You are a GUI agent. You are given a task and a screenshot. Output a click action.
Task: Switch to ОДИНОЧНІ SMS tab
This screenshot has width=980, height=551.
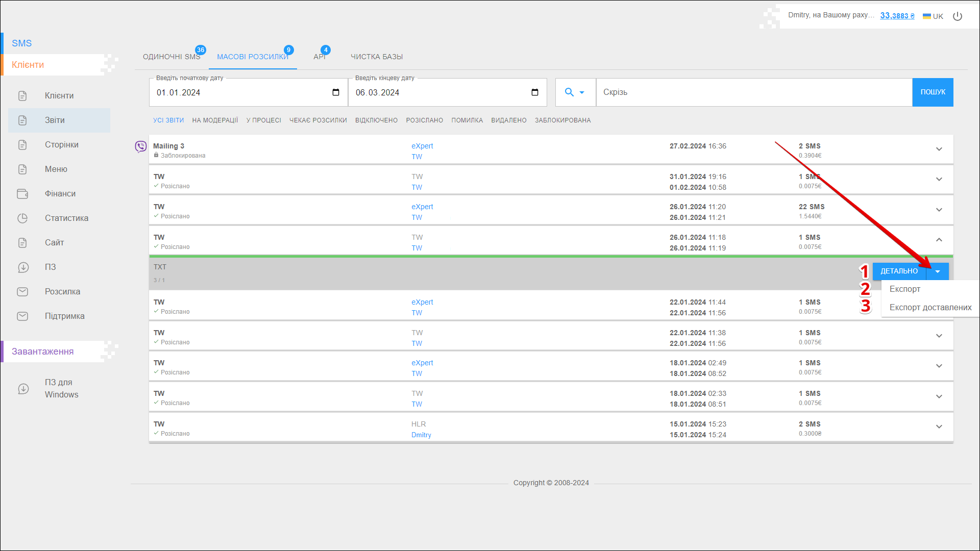[x=171, y=57]
